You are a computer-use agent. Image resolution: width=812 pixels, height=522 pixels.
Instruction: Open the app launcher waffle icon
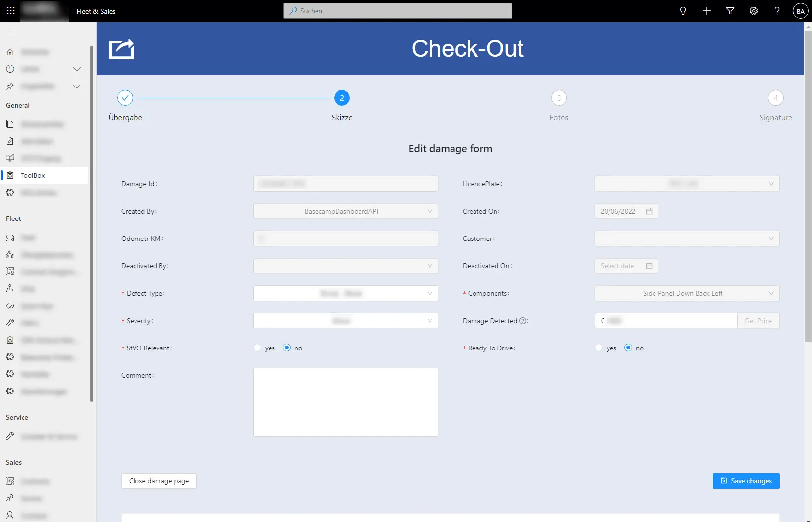[x=10, y=11]
